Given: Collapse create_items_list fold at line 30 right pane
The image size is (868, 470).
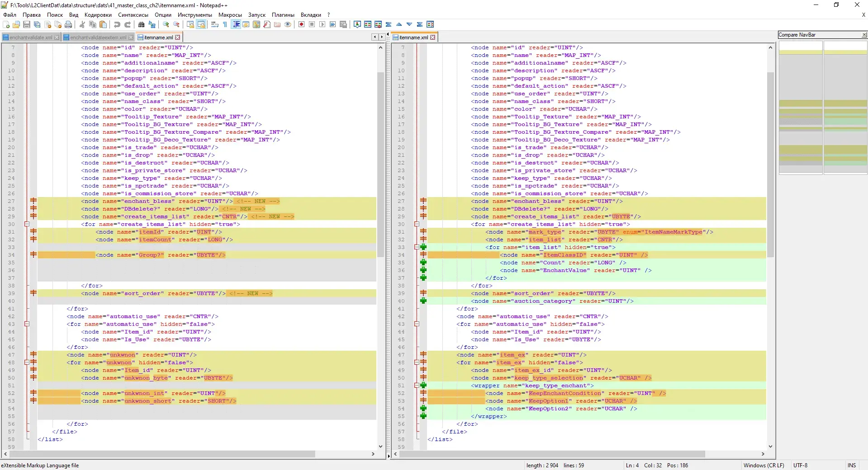Looking at the screenshot, I should (417, 224).
